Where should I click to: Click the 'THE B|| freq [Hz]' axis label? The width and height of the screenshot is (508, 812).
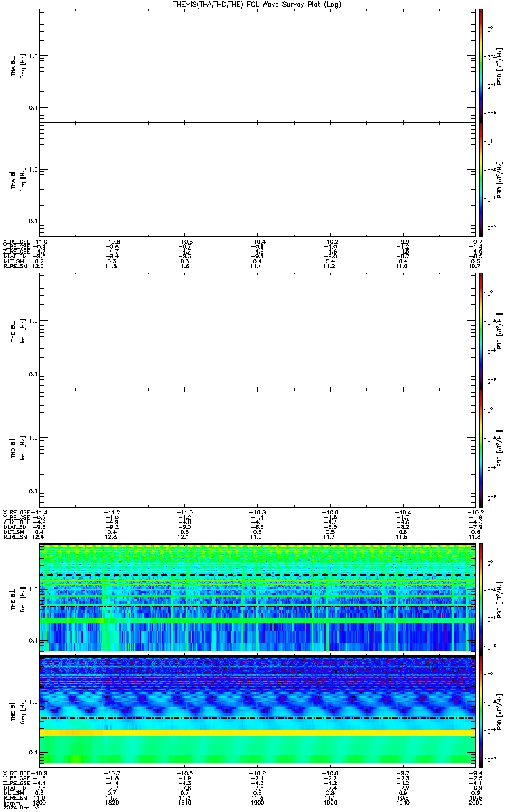coord(18,712)
